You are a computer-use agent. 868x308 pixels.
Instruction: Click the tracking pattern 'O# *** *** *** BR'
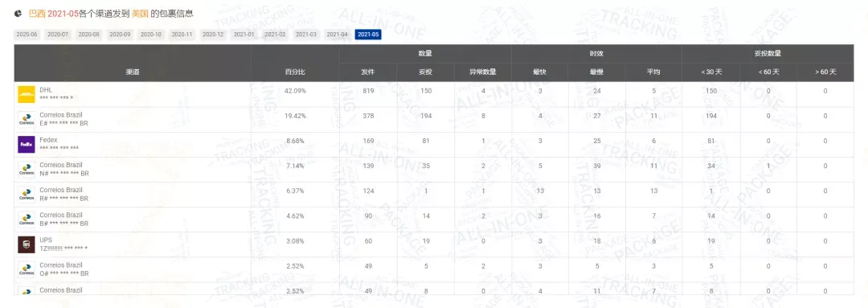pos(64,273)
